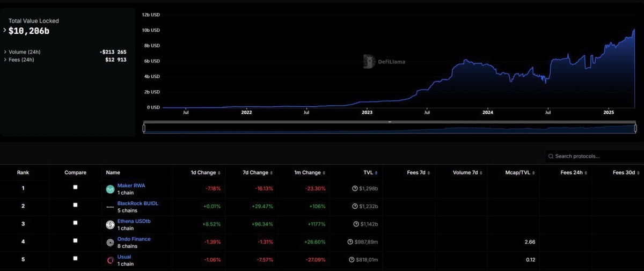
Task: Click the Ondo Finance protocol logo
Action: coord(109,242)
